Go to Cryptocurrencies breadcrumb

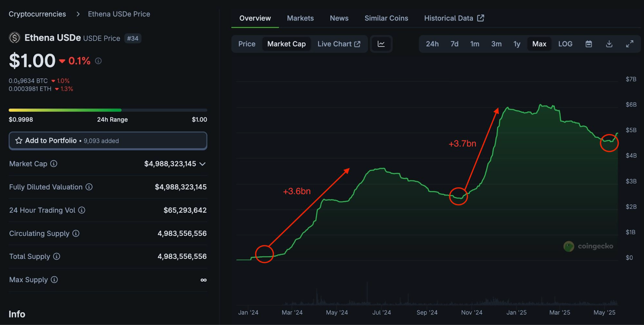point(37,14)
